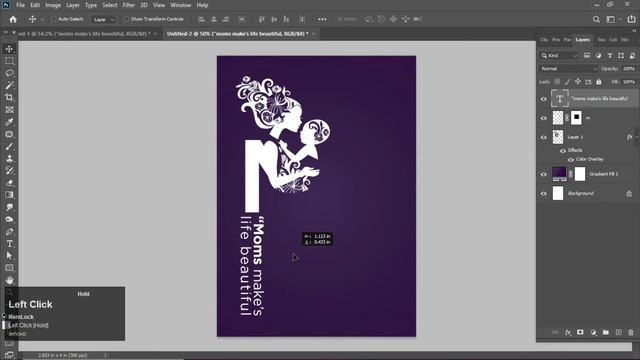Create a new layer
The image size is (640, 360).
[x=618, y=333]
